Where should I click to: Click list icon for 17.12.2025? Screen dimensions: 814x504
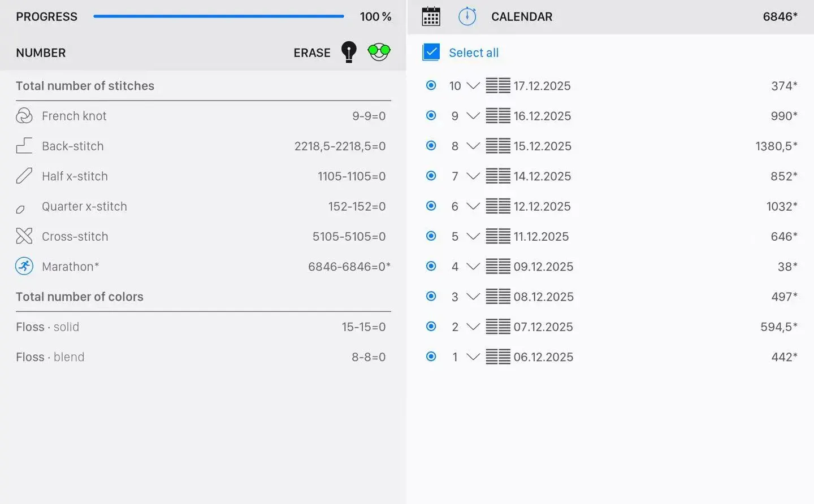click(498, 86)
